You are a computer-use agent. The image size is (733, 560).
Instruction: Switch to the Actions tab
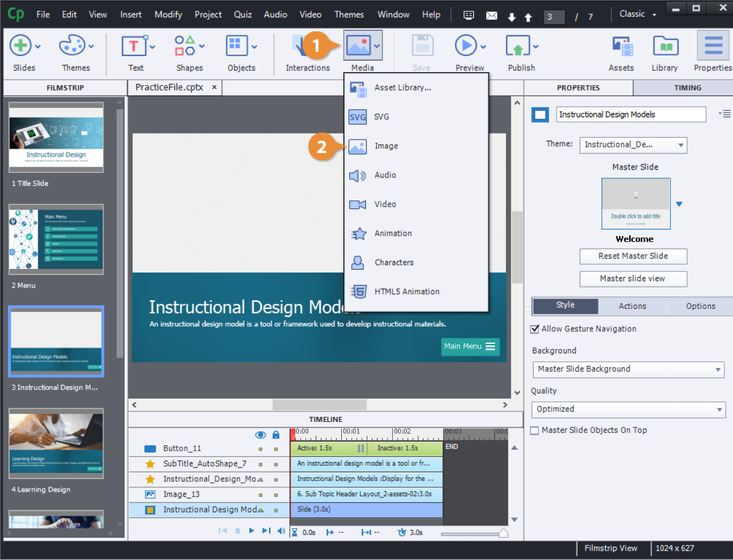tap(632, 306)
